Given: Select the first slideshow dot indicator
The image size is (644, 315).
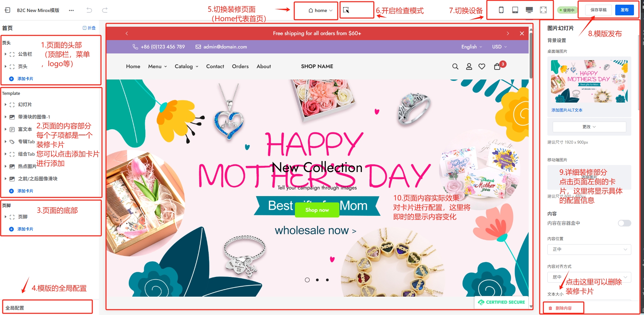Looking at the screenshot, I should 307,280.
